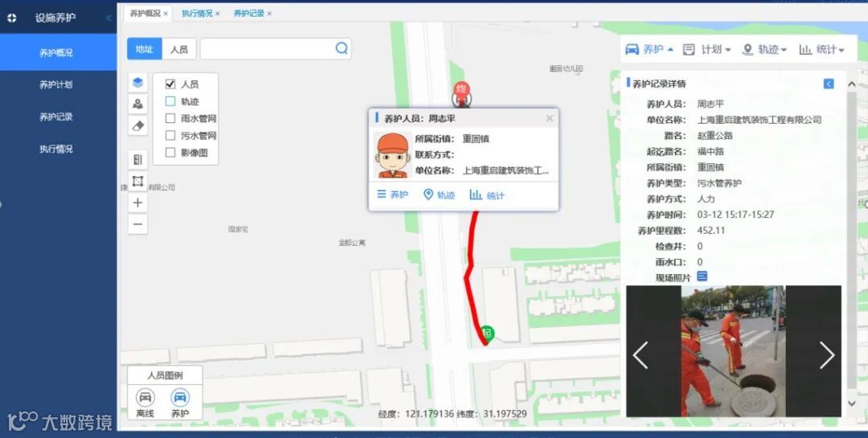
Task: Switch to the 执行情况 tab
Action: click(197, 14)
